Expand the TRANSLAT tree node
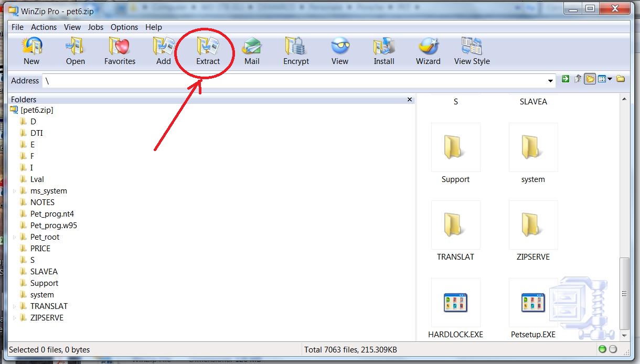The image size is (640, 364). 15,306
